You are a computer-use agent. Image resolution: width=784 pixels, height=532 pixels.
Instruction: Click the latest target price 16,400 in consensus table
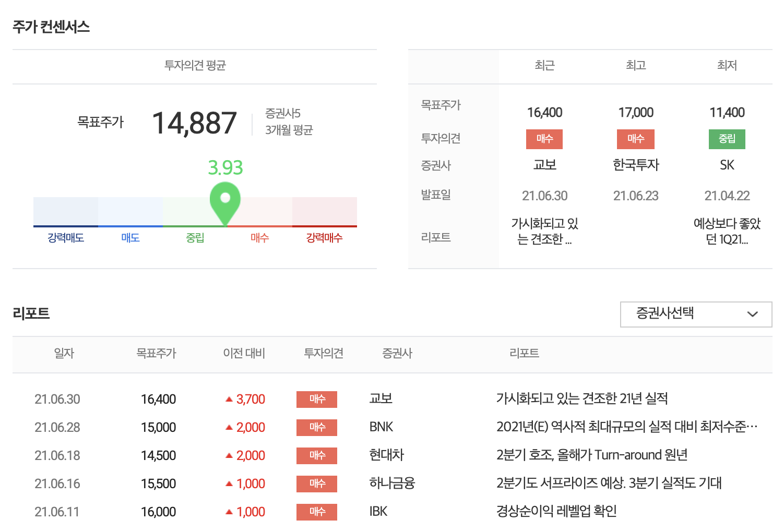(544, 113)
